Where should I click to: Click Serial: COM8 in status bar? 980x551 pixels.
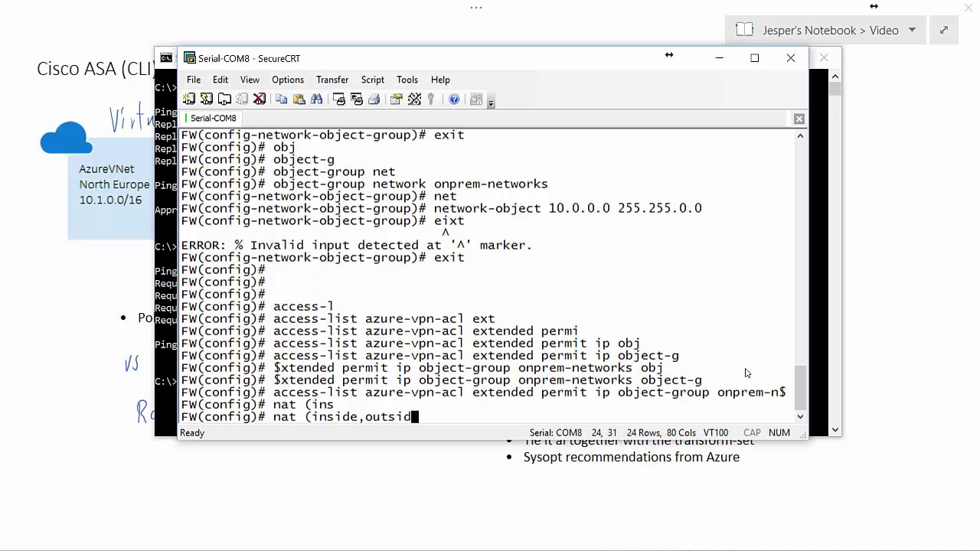tap(556, 432)
